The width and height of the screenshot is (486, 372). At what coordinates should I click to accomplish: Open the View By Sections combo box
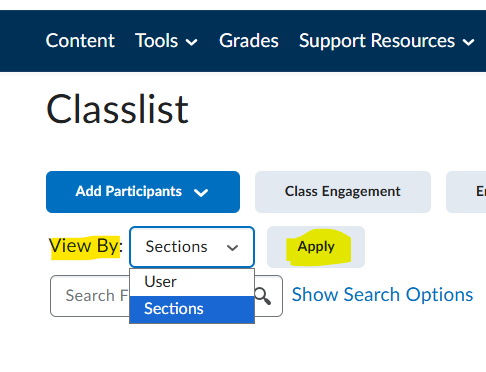(x=192, y=247)
